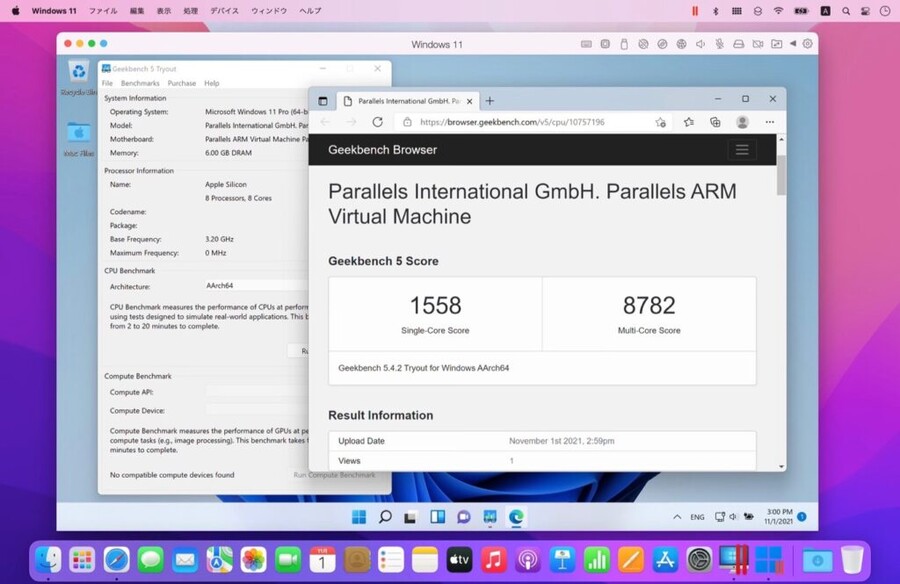Open Spotlight search in menu bar

[x=846, y=11]
